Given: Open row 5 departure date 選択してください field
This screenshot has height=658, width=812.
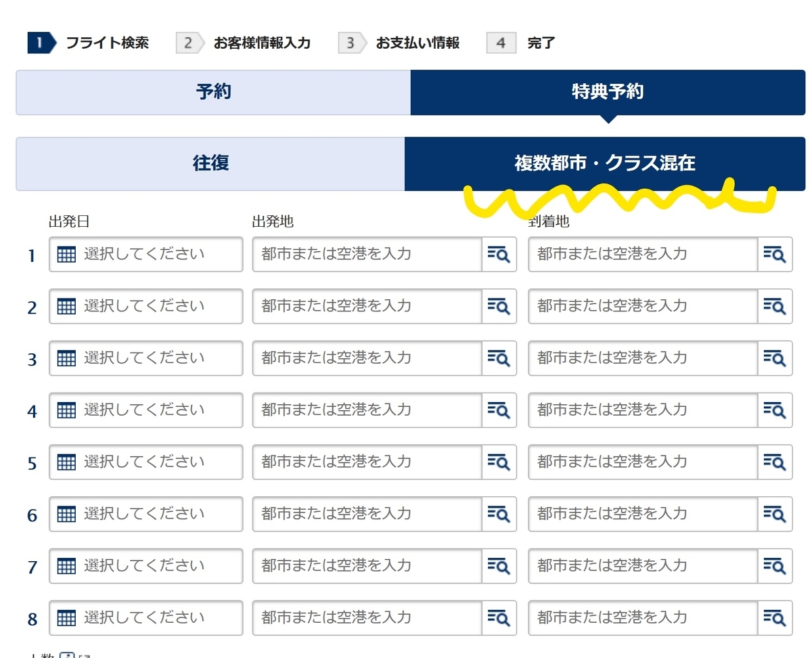Looking at the screenshot, I should 145,462.
